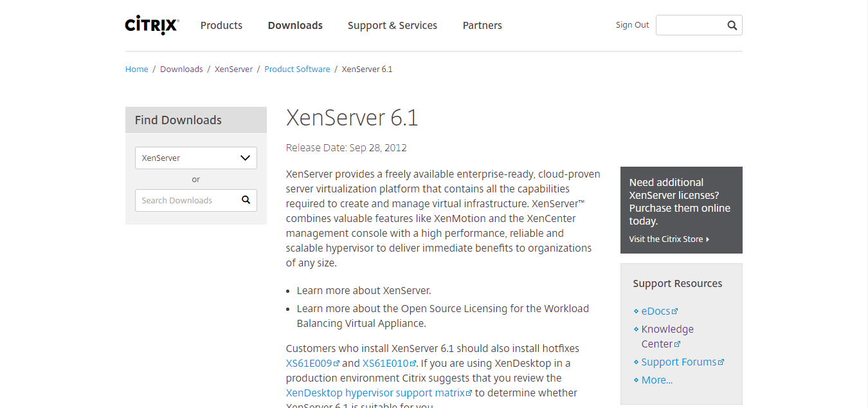Image resolution: width=868 pixels, height=408 pixels.
Task: Go to Home in the breadcrumb
Action: [x=137, y=69]
